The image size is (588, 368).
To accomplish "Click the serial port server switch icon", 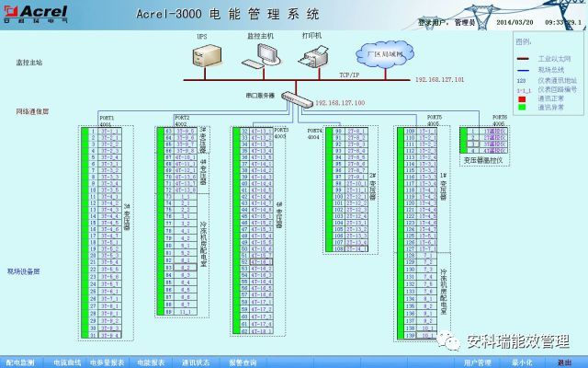I will coord(296,98).
